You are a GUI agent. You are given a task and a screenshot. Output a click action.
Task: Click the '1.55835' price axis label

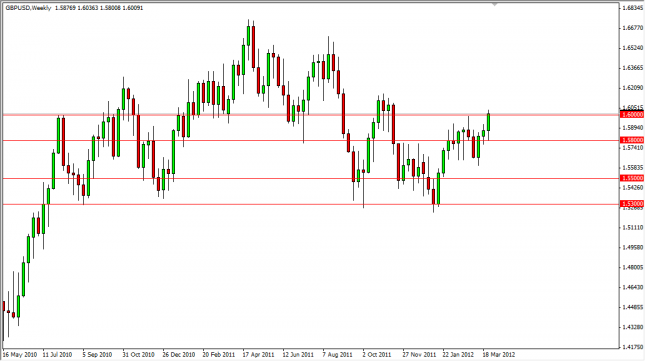(x=633, y=167)
